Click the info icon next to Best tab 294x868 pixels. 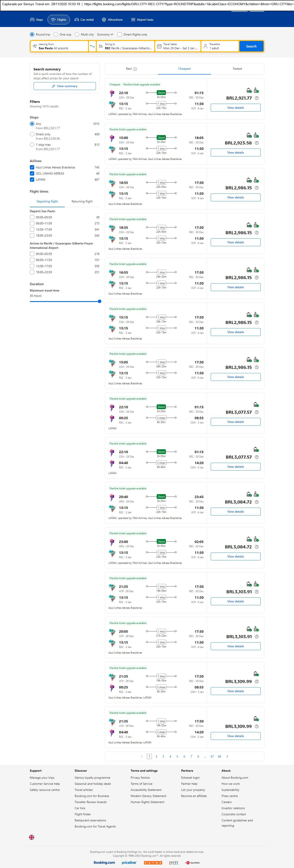coord(135,69)
